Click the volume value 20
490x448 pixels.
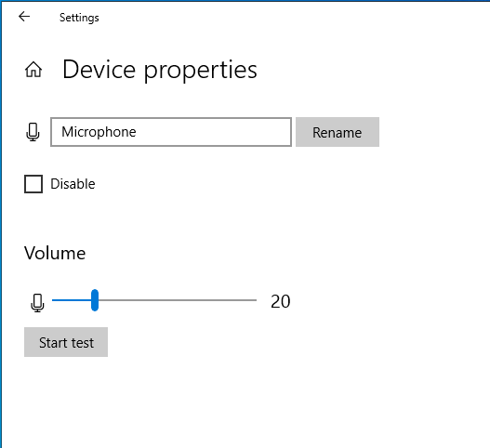click(x=280, y=301)
